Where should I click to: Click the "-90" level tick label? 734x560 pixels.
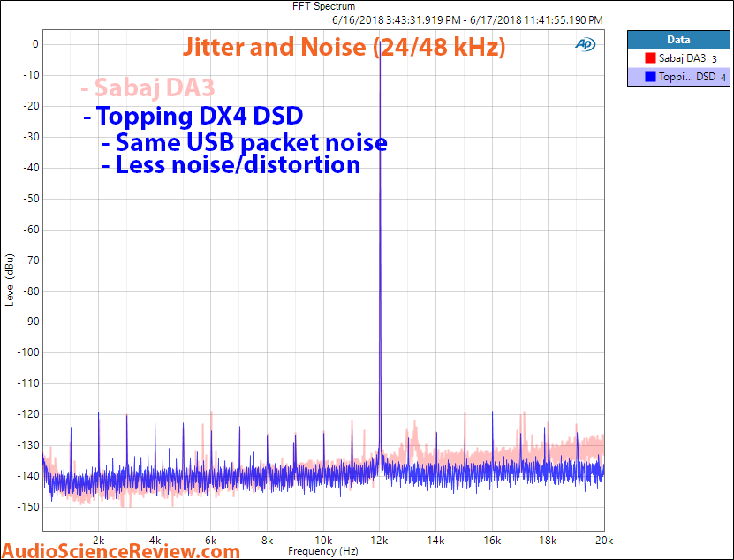32,322
